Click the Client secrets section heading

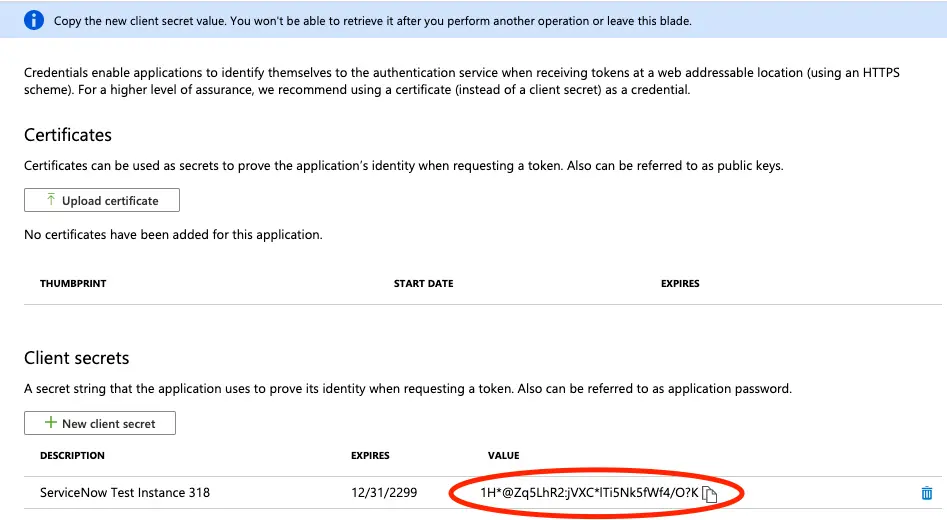77,358
